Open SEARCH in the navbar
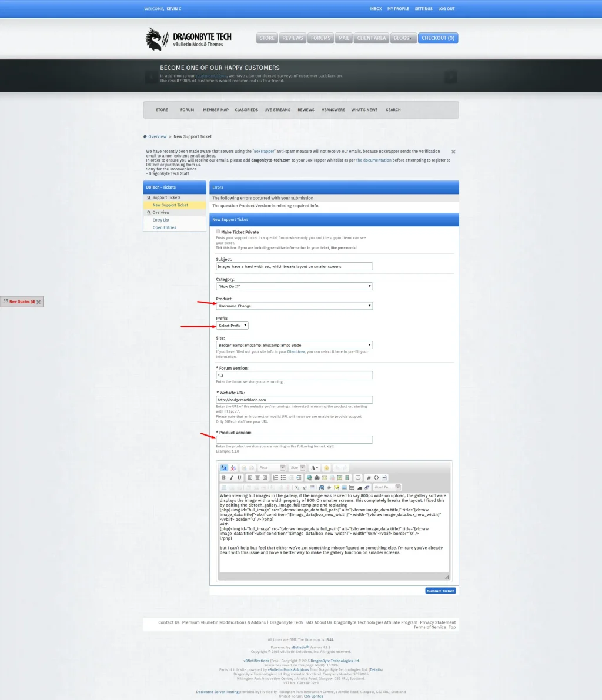The image size is (602, 700). pos(393,110)
